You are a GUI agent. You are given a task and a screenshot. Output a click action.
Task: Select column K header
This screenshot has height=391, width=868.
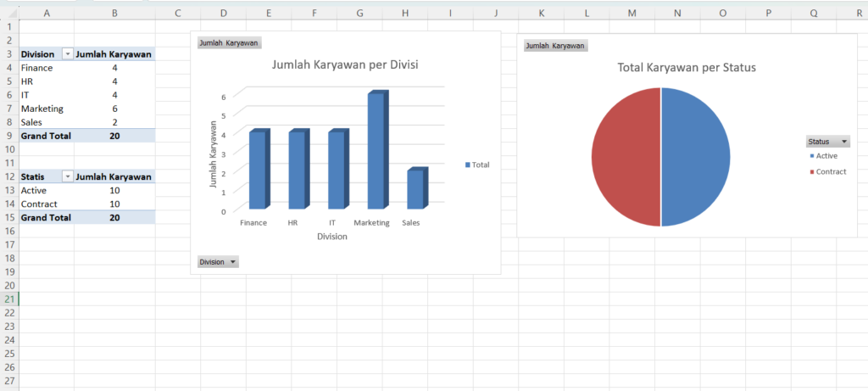click(x=542, y=14)
